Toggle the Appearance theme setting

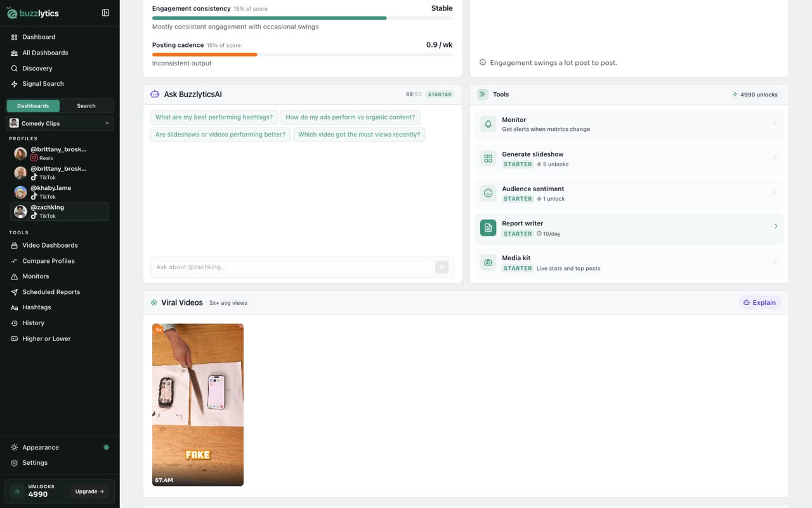pos(106,447)
